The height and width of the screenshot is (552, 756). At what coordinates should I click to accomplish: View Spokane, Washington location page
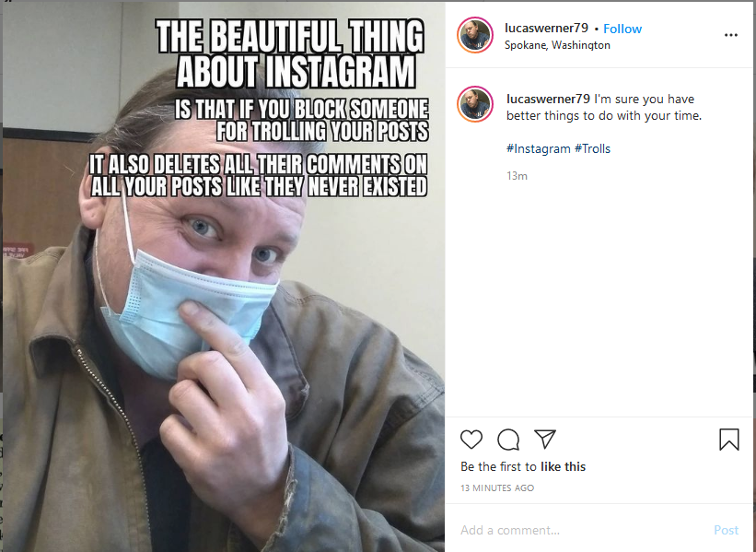(557, 45)
